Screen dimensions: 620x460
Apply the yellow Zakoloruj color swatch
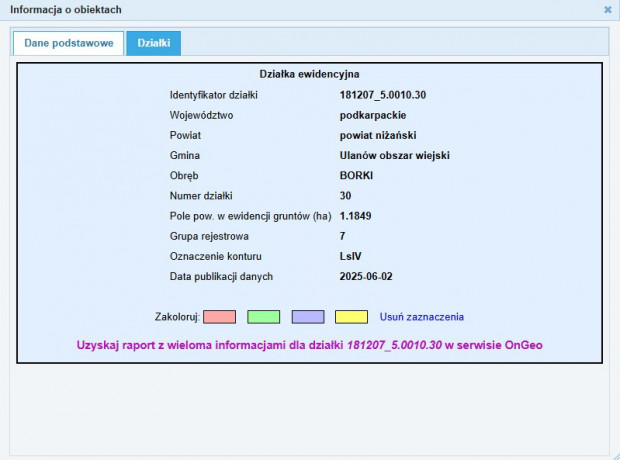coord(351,317)
